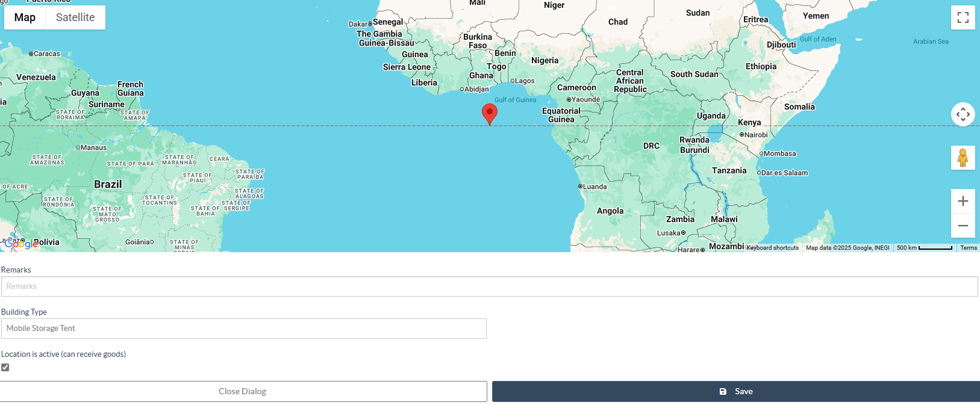980x405 pixels.
Task: Zoom out on the map
Action: click(963, 226)
